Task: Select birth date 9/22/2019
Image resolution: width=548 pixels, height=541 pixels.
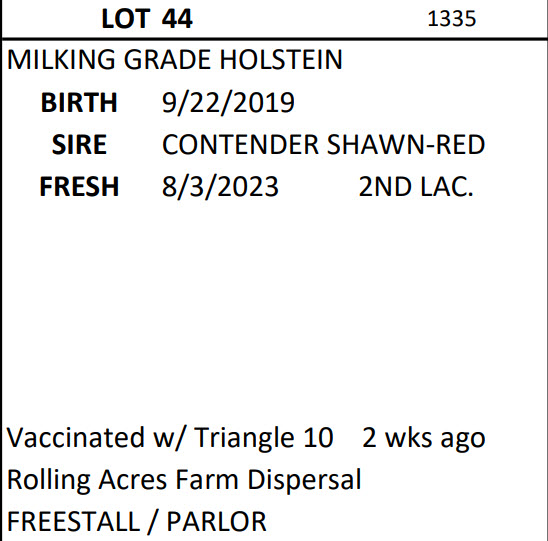Action: tap(228, 103)
